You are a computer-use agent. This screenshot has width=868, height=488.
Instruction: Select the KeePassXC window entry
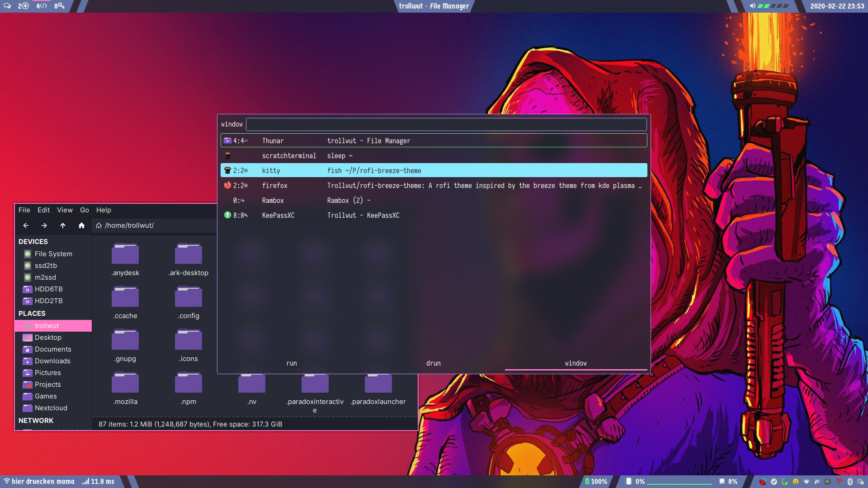pyautogui.click(x=434, y=215)
